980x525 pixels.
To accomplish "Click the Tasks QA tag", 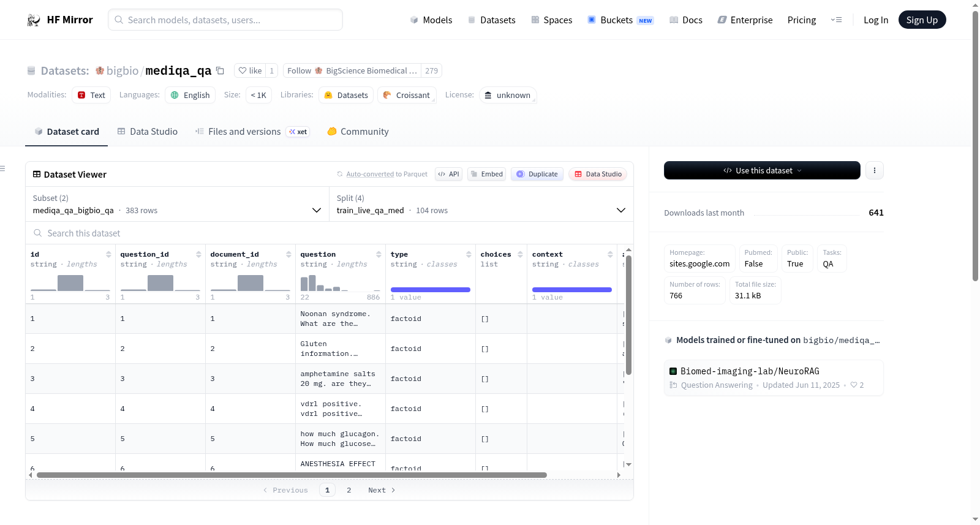I will 832,259.
